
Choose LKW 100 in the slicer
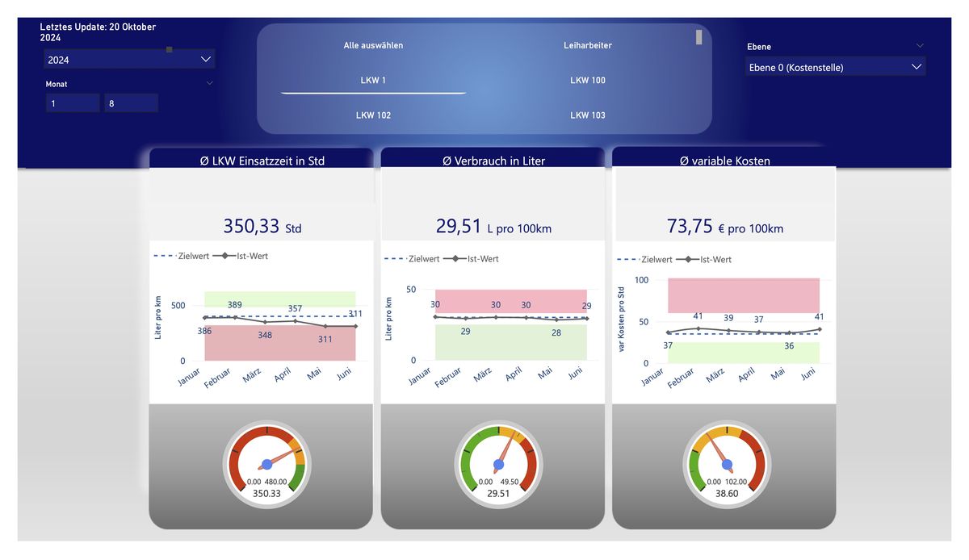point(588,80)
